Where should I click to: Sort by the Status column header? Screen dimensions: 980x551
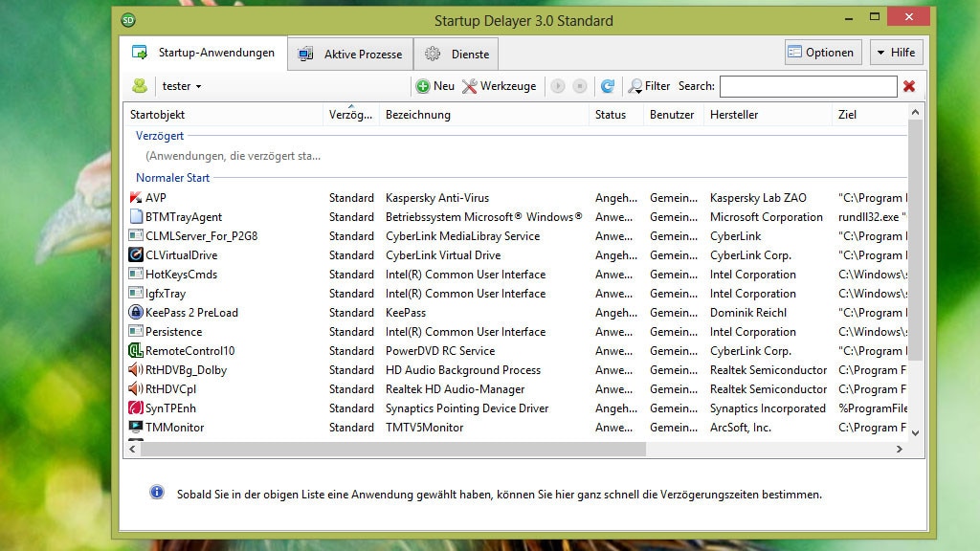[x=615, y=115]
